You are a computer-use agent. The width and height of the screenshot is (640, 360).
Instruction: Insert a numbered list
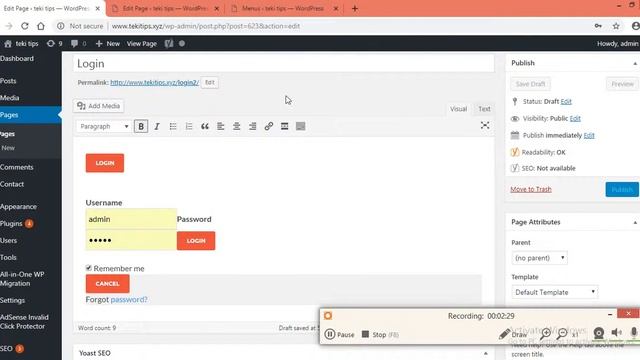point(189,127)
